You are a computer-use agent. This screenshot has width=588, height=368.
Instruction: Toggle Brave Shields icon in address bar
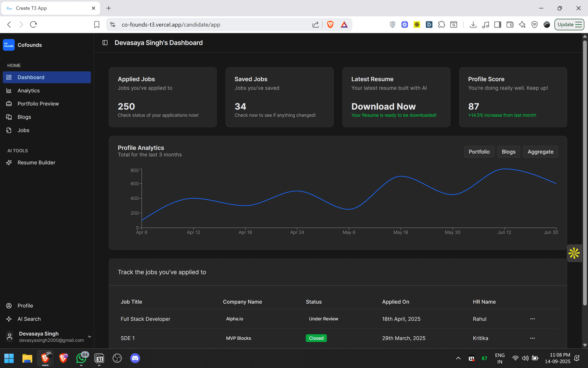[x=330, y=25]
